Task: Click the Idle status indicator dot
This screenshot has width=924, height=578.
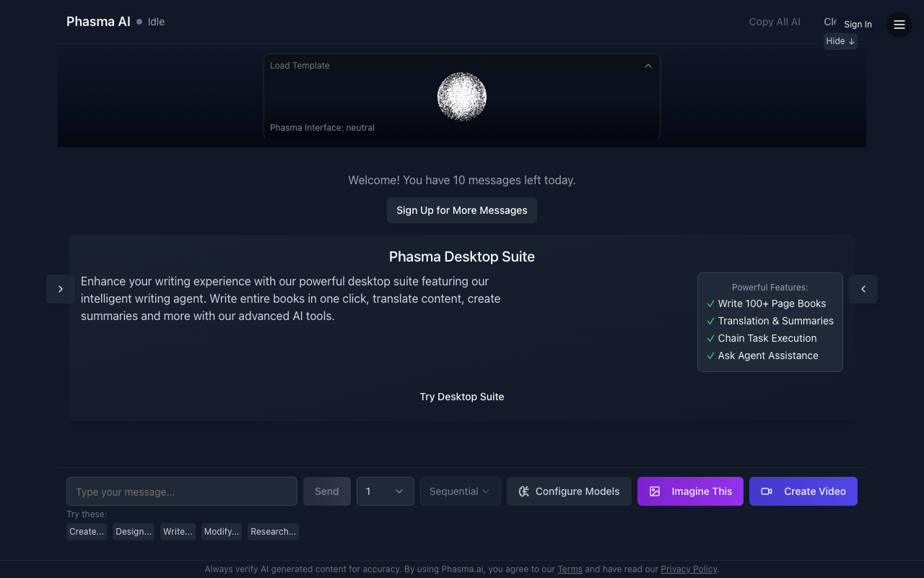Action: coord(139,22)
